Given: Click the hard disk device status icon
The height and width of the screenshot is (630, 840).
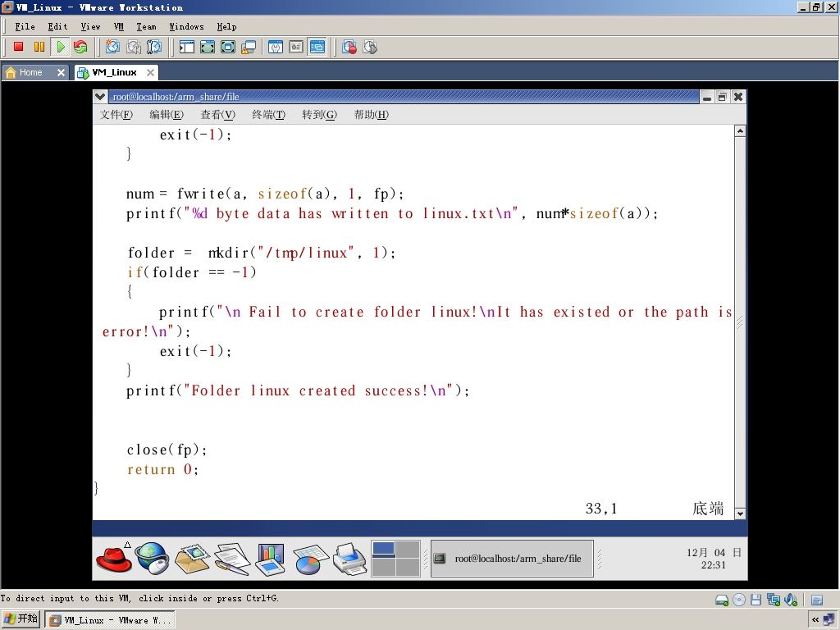Looking at the screenshot, I should [722, 600].
